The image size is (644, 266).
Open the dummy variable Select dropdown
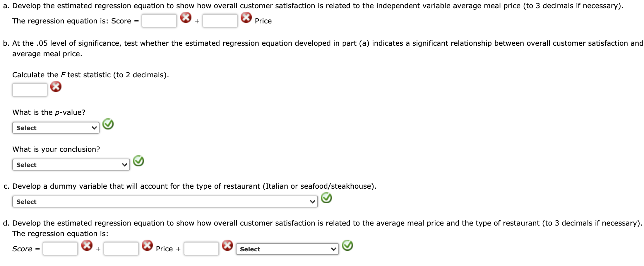[165, 202]
